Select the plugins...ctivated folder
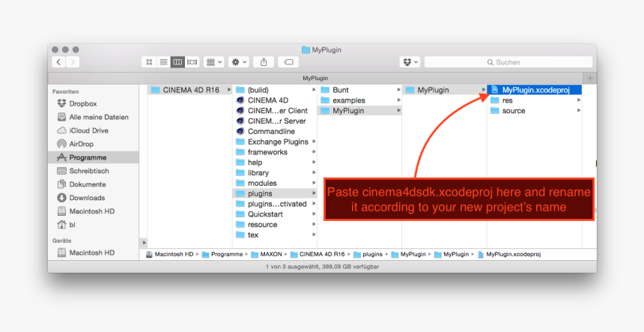The height and width of the screenshot is (332, 644). pyautogui.click(x=275, y=204)
